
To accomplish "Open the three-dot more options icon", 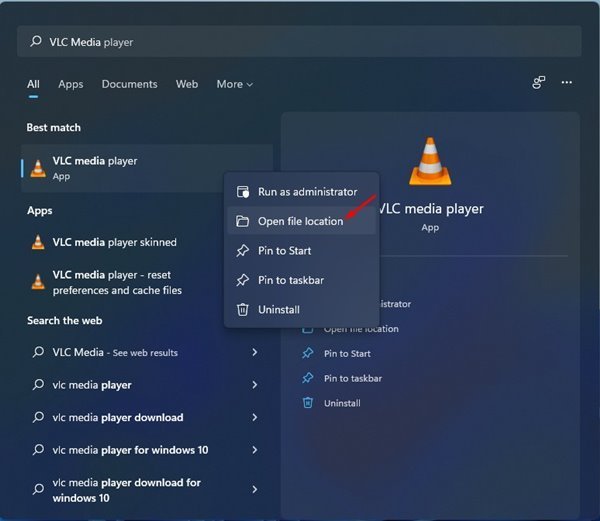I will pyautogui.click(x=567, y=83).
